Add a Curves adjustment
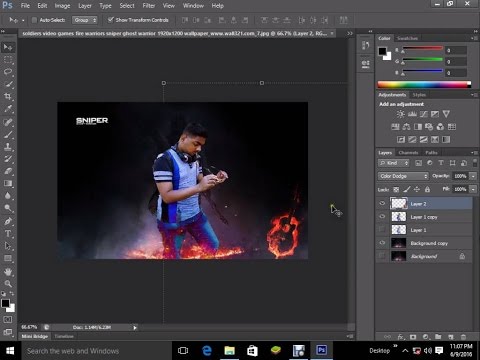 [x=424, y=114]
